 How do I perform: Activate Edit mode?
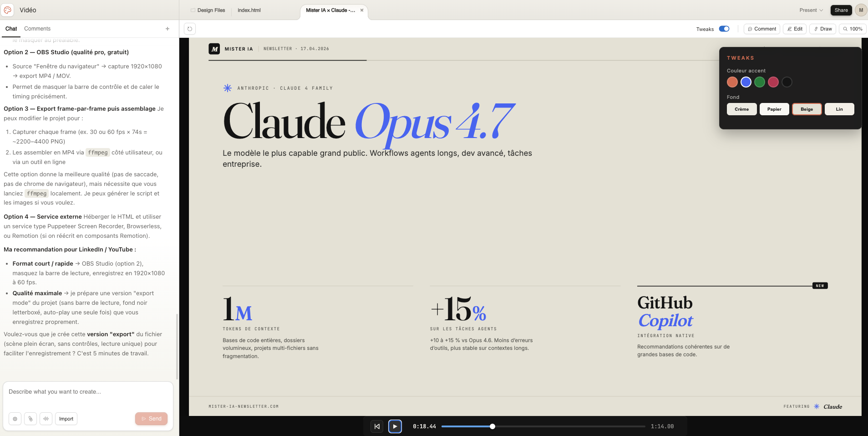click(x=795, y=29)
